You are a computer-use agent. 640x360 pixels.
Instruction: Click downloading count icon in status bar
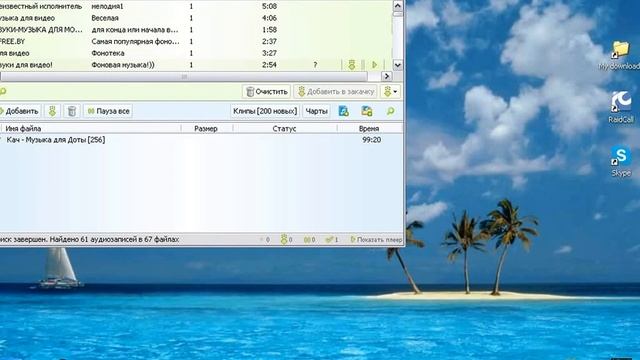286,240
